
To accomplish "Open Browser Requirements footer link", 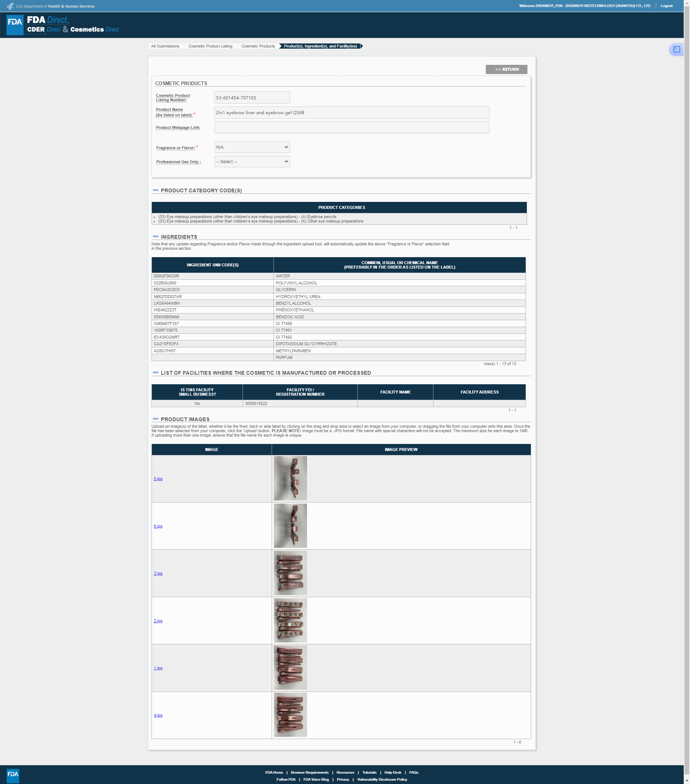I will [x=310, y=773].
